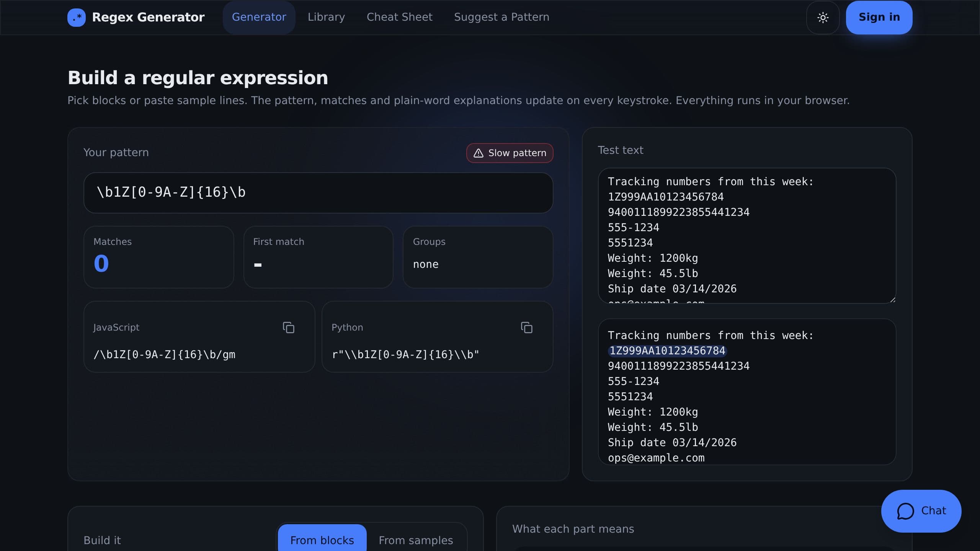The image size is (980, 551).
Task: Click the Regex Generator title text
Action: (x=148, y=17)
